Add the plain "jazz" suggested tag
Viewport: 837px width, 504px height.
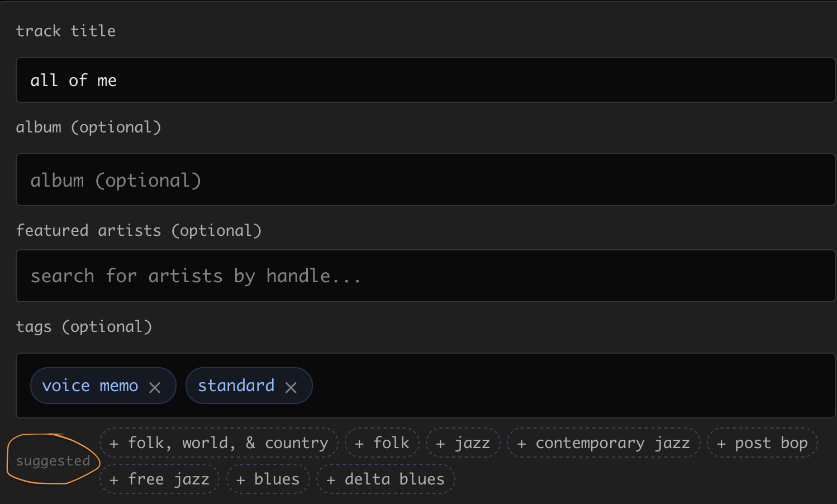coord(463,443)
